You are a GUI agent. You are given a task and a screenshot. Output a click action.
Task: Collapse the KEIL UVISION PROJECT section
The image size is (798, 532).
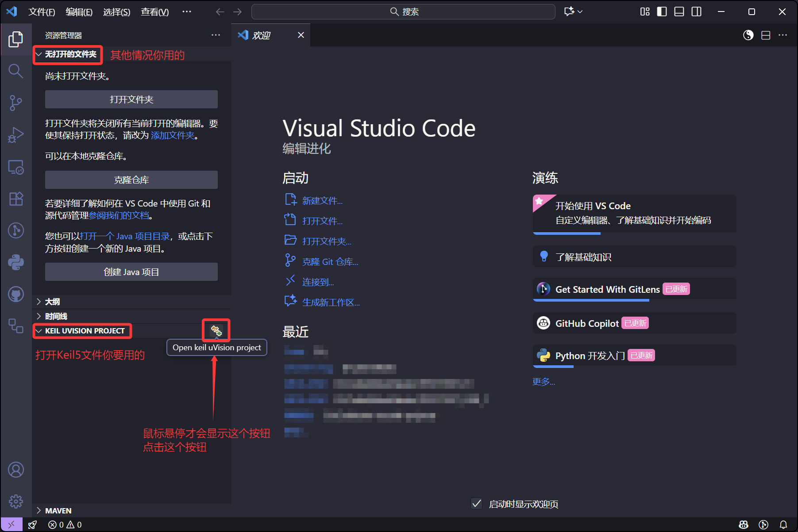(x=84, y=331)
